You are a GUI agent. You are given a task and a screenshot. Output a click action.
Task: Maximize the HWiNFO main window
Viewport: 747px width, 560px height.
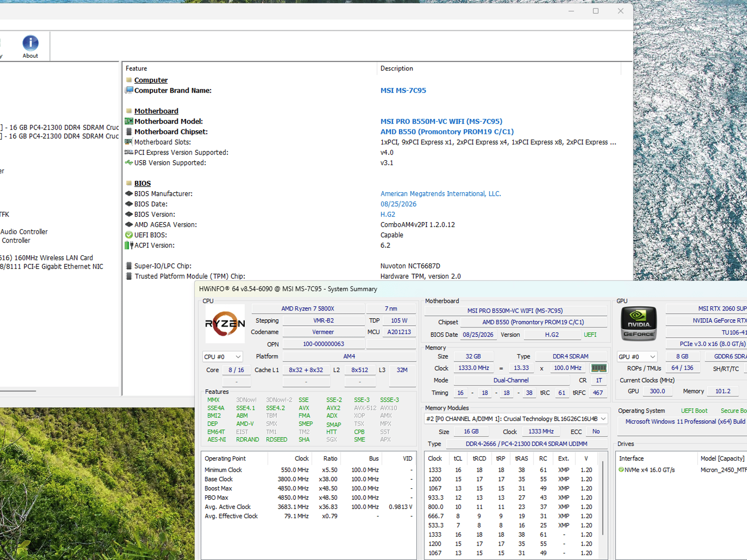(x=596, y=11)
